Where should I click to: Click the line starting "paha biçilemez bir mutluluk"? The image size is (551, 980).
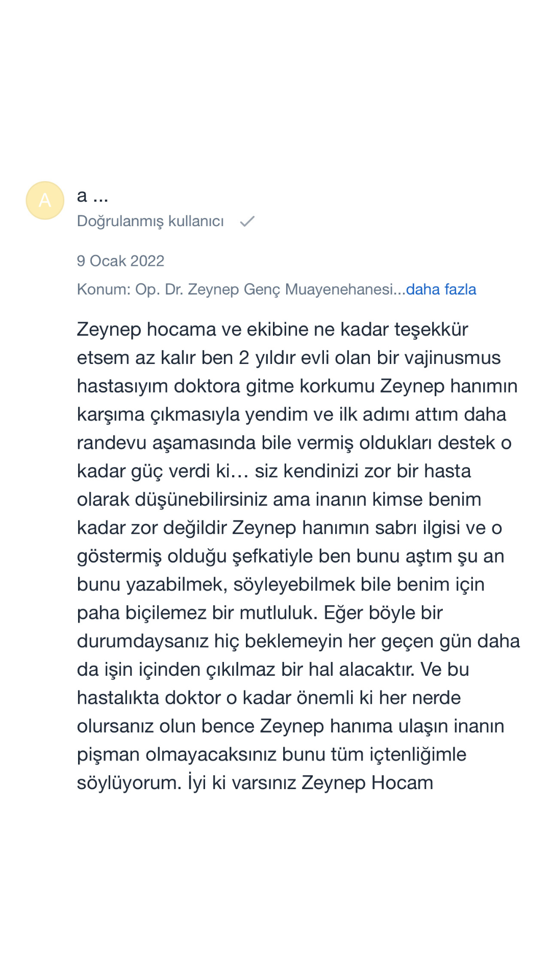(260, 612)
